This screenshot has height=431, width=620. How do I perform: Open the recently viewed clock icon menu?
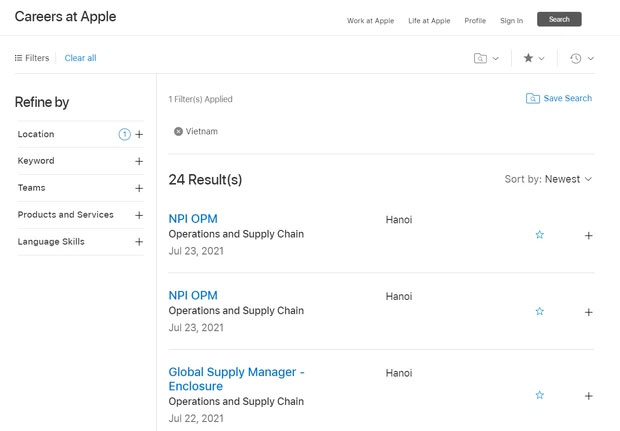[x=581, y=58]
